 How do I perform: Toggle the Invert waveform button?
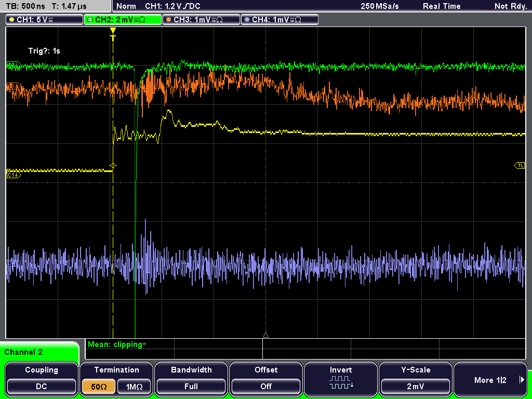(x=341, y=379)
